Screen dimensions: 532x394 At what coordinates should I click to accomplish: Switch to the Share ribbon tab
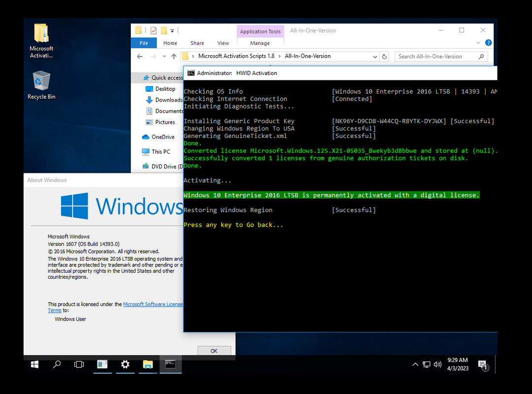(197, 43)
